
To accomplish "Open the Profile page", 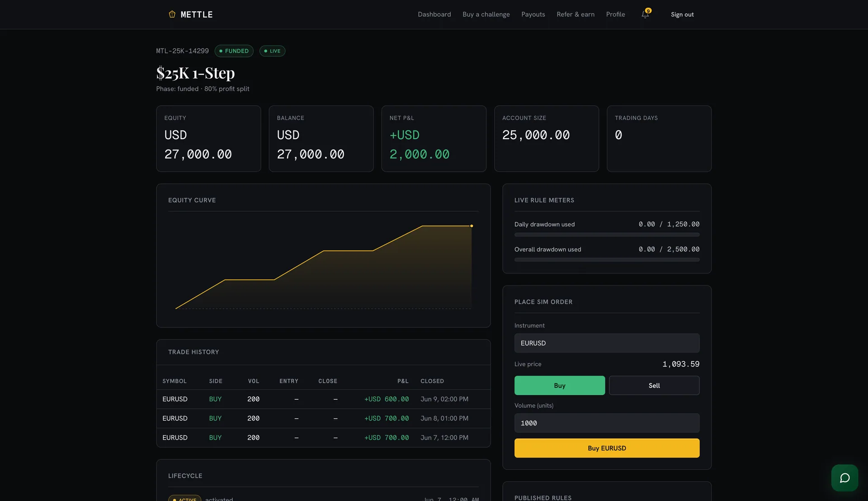I will pos(615,14).
